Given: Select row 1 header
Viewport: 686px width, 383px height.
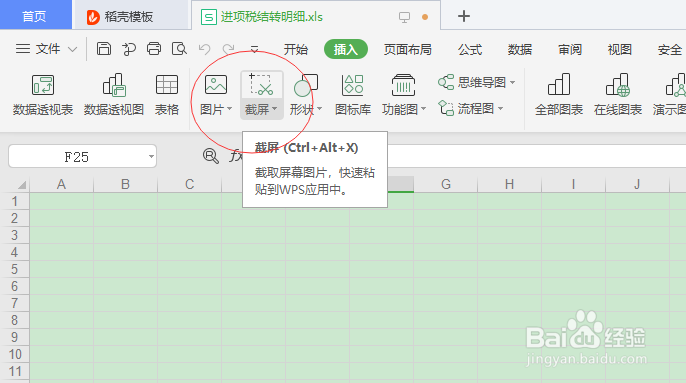Looking at the screenshot, I should click(14, 201).
